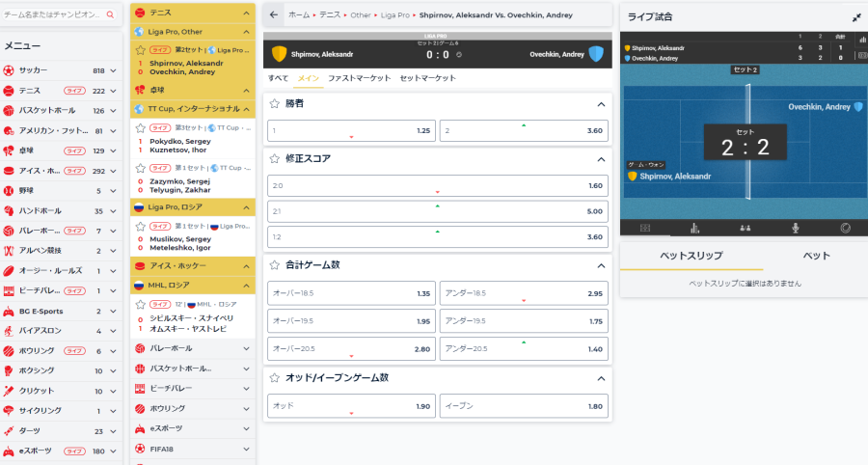Open the ベット tab
The image size is (868, 465).
[817, 256]
